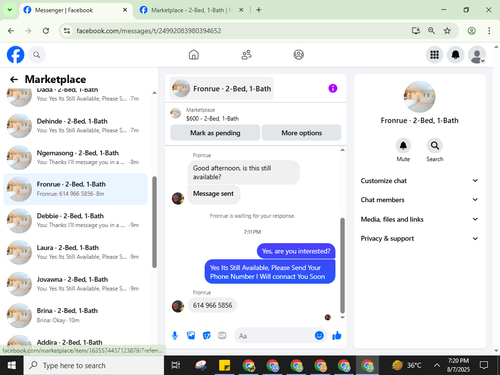Focus the message text box

(x=275, y=336)
